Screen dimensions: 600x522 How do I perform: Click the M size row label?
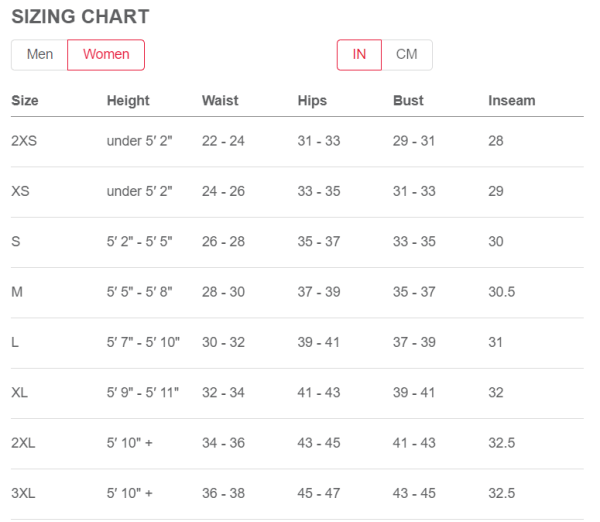coord(17,292)
